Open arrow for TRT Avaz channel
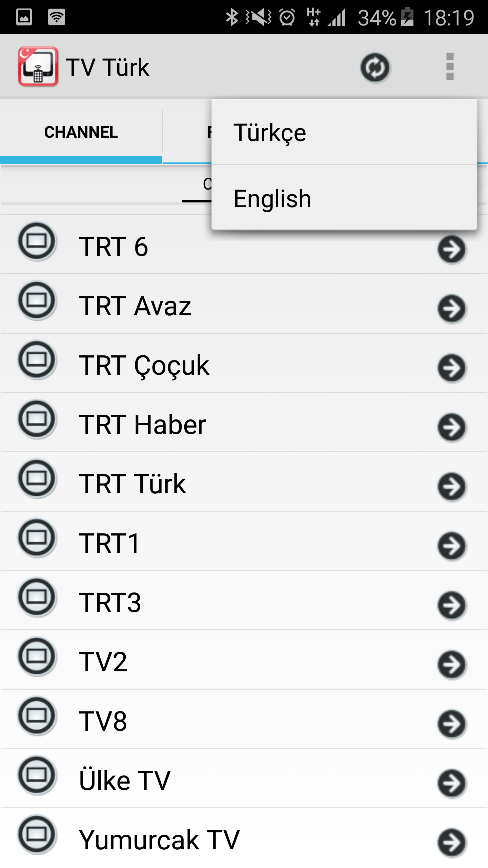 pyautogui.click(x=452, y=309)
